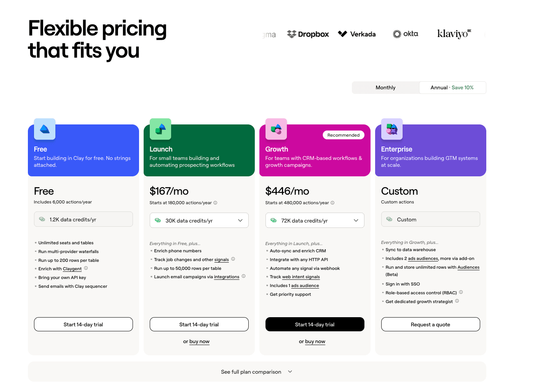Click info icon beside 480,000 actions/year
The width and height of the screenshot is (539, 392).
[x=332, y=203]
